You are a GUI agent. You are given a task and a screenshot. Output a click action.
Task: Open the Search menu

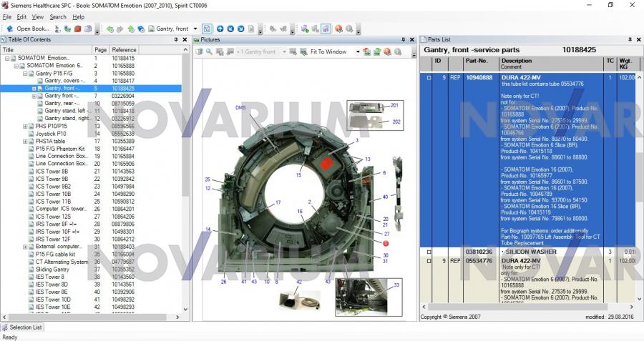(x=58, y=16)
